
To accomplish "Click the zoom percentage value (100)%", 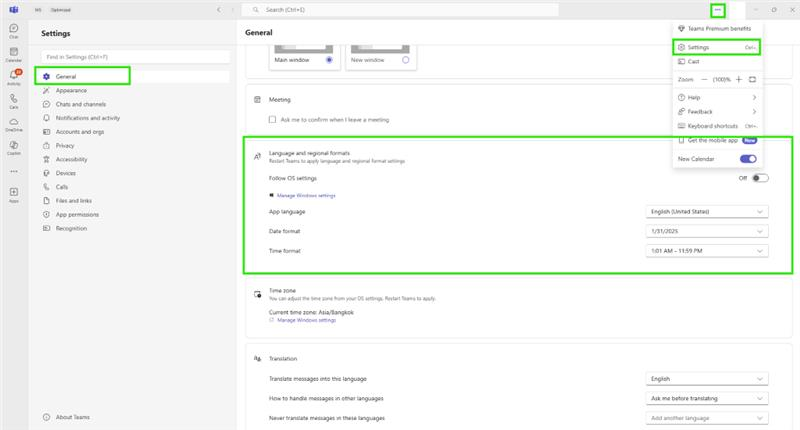I will coord(721,80).
